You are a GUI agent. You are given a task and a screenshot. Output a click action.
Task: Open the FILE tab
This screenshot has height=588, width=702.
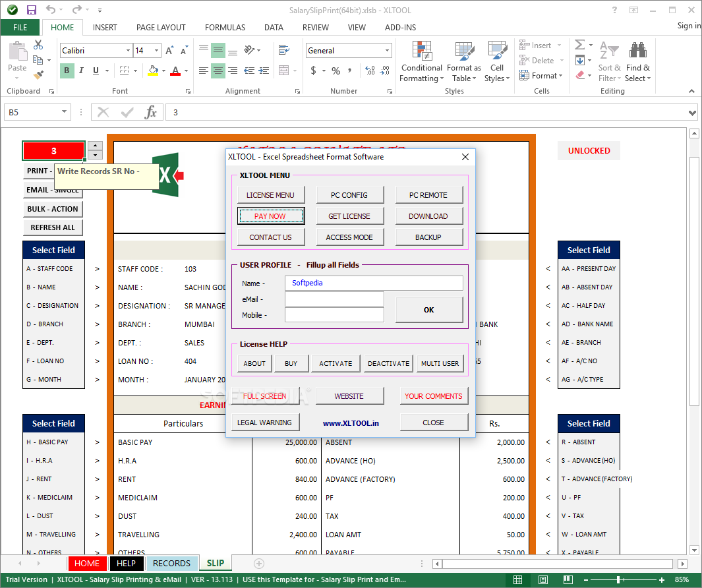coord(20,27)
